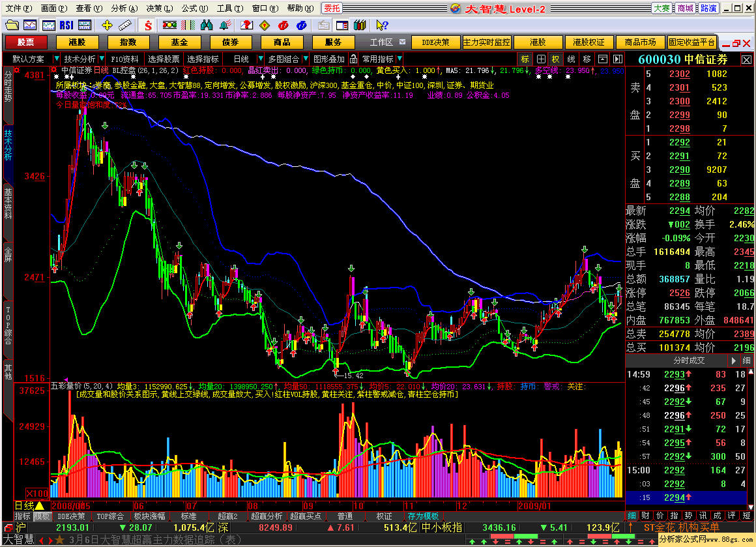Click the DDE决策 yellow toolbar button

click(436, 42)
